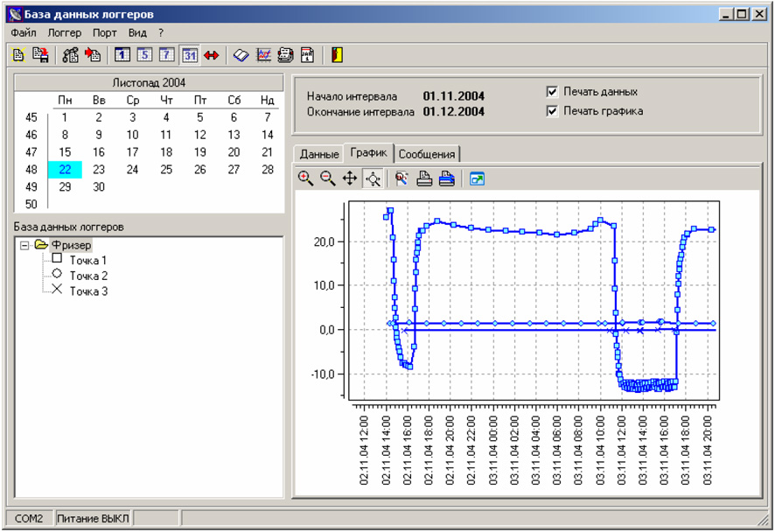Viewport: 775px width, 532px height.
Task: Click the База данных логгеров panel label
Action: click(69, 227)
